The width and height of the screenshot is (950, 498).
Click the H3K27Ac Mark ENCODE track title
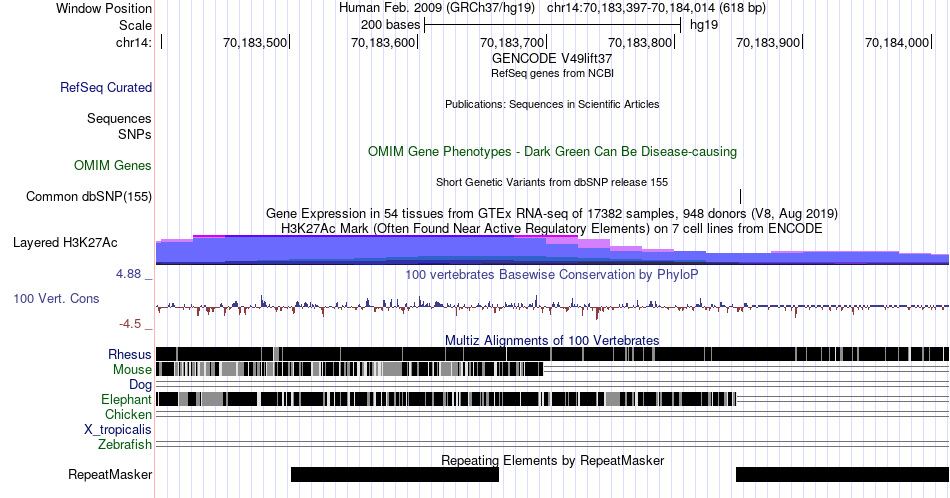coord(552,228)
